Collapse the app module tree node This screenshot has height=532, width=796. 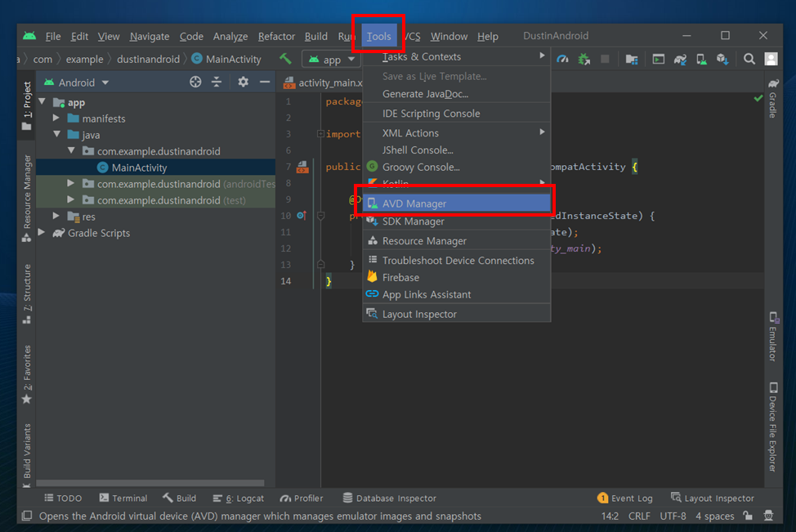[42, 102]
